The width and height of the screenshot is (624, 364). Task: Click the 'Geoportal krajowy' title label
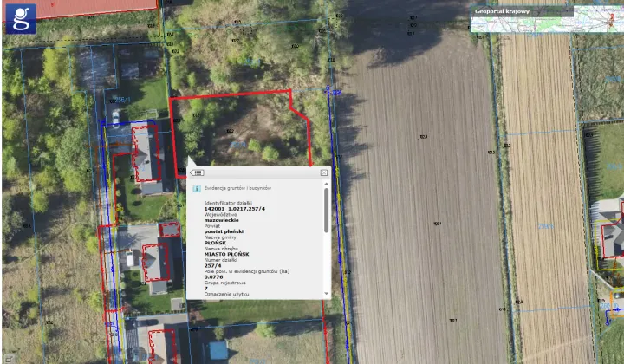[502, 11]
